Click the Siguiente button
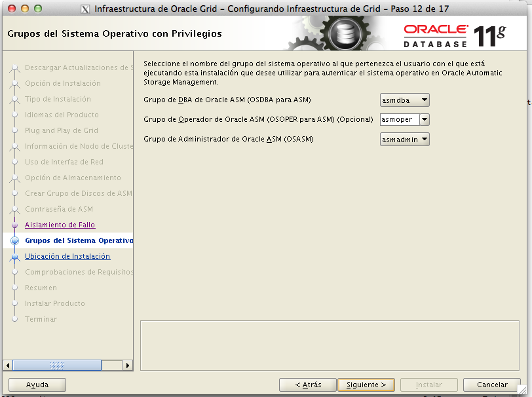 [x=366, y=385]
